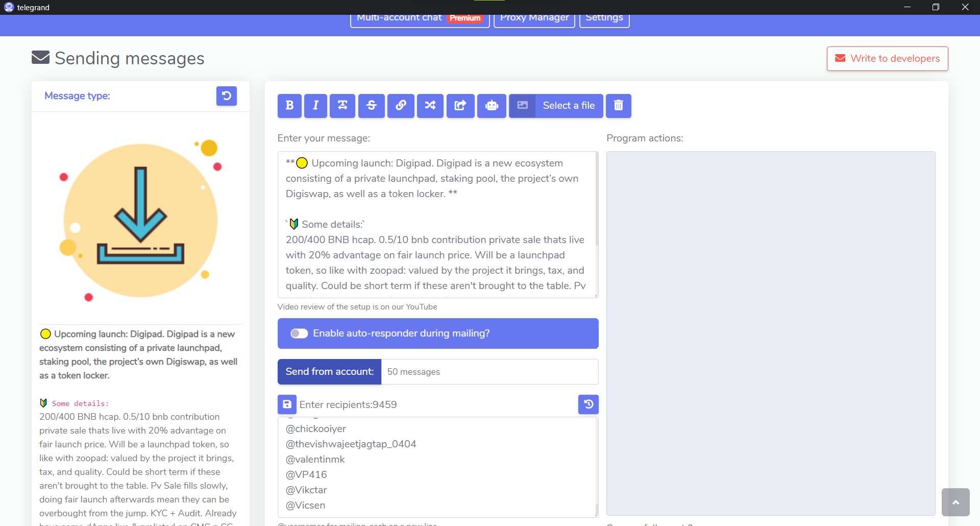Apply italic formatting with the I button

pyautogui.click(x=315, y=106)
